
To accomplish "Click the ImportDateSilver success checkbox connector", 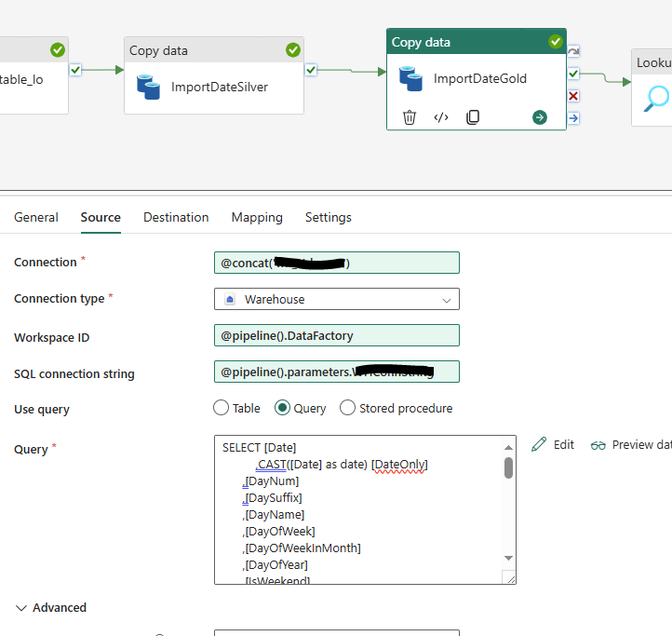I will click(311, 70).
